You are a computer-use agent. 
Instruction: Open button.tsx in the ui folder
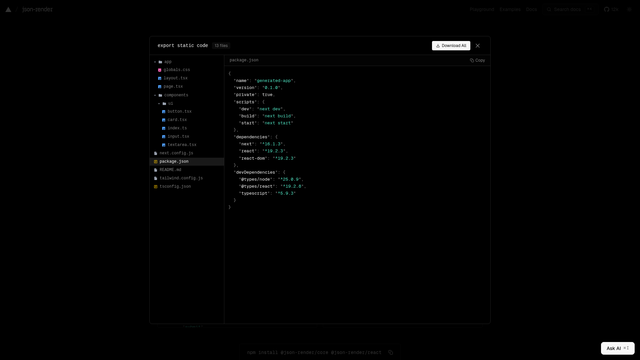pos(187,111)
